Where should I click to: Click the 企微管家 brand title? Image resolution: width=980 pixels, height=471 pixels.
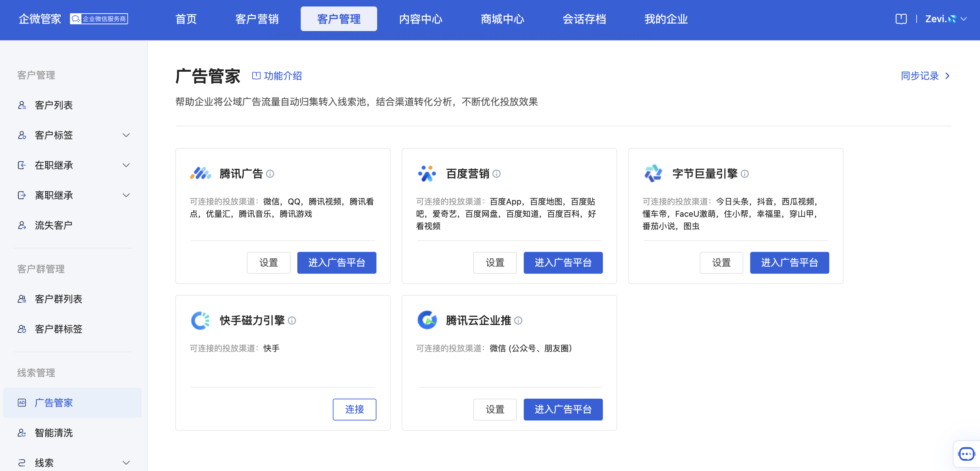(40, 19)
